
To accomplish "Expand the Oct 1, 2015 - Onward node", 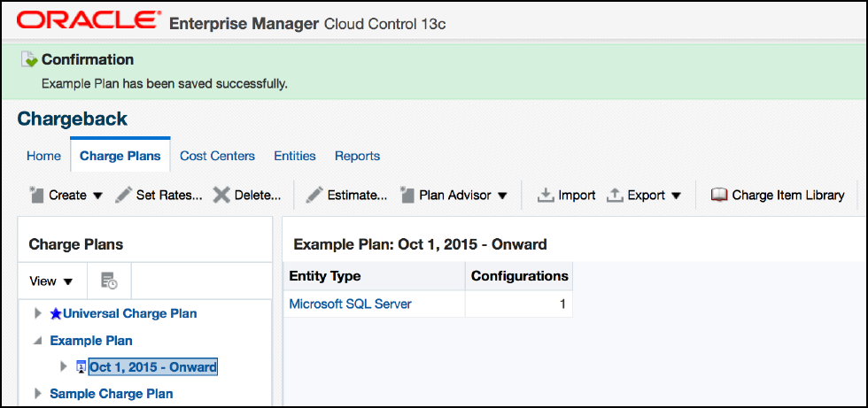I will point(63,366).
